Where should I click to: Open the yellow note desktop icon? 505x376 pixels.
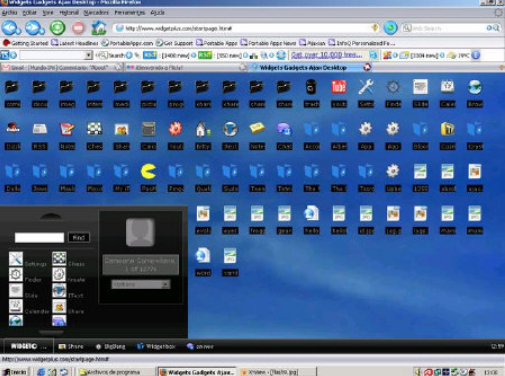pyautogui.click(x=257, y=128)
